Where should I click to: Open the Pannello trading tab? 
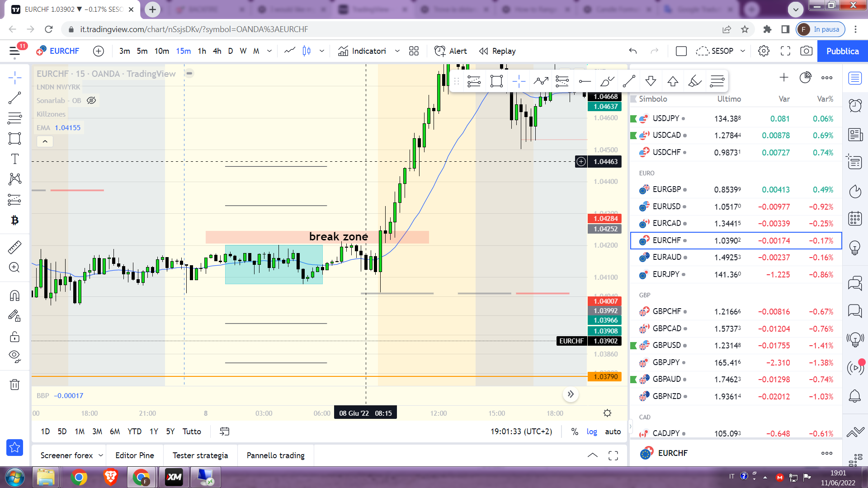[276, 455]
